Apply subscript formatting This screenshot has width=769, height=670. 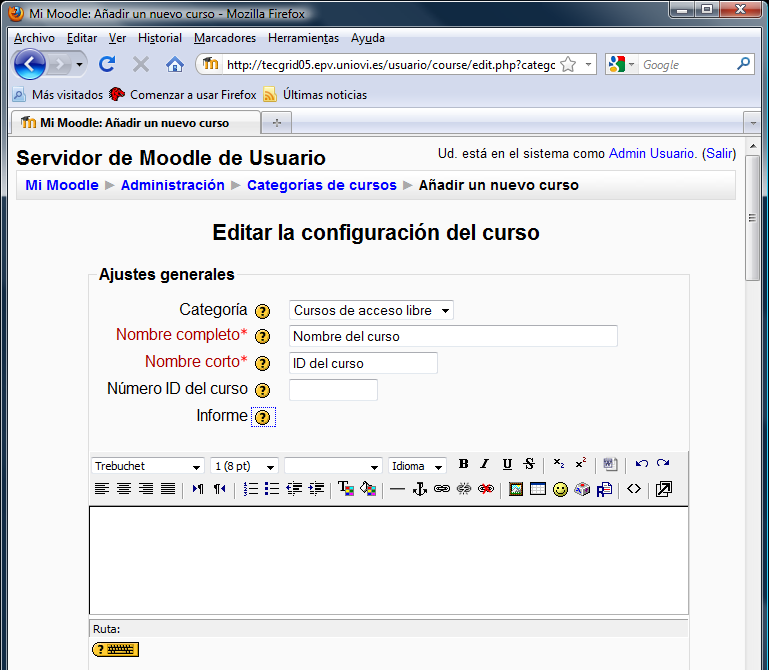559,464
